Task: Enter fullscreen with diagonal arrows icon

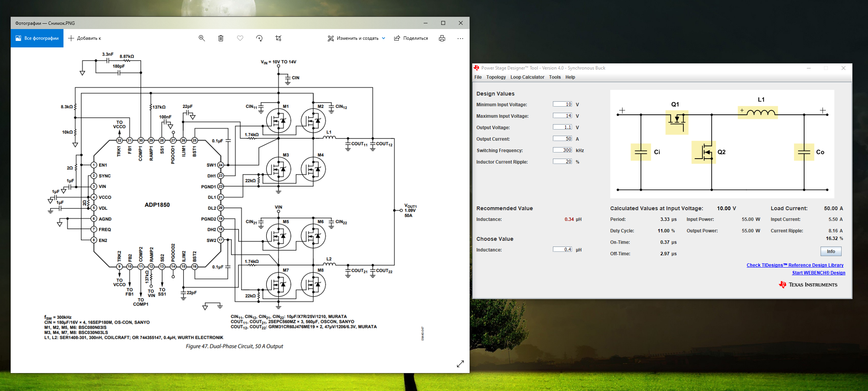Action: click(460, 364)
